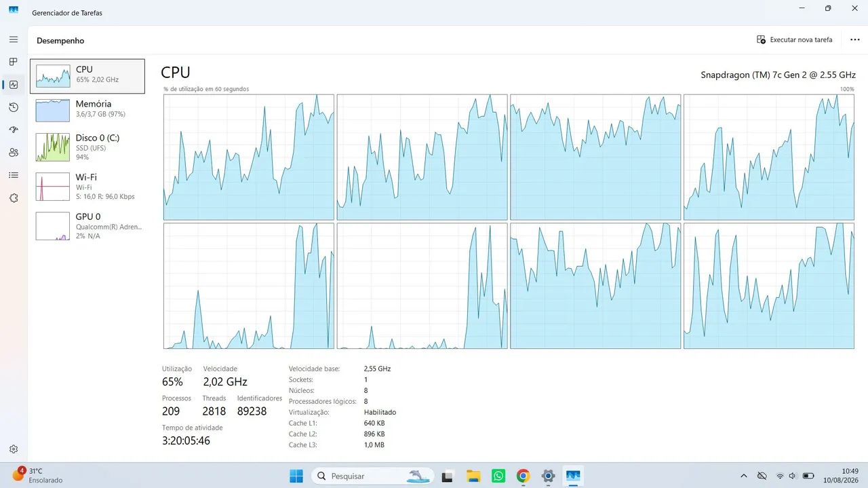Screen dimensions: 868x488
Task: Click the Identificadores 89238 value
Action: (x=252, y=411)
